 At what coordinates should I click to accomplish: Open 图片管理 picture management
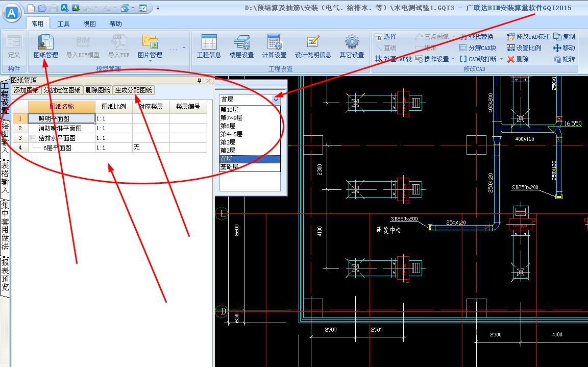pos(150,46)
